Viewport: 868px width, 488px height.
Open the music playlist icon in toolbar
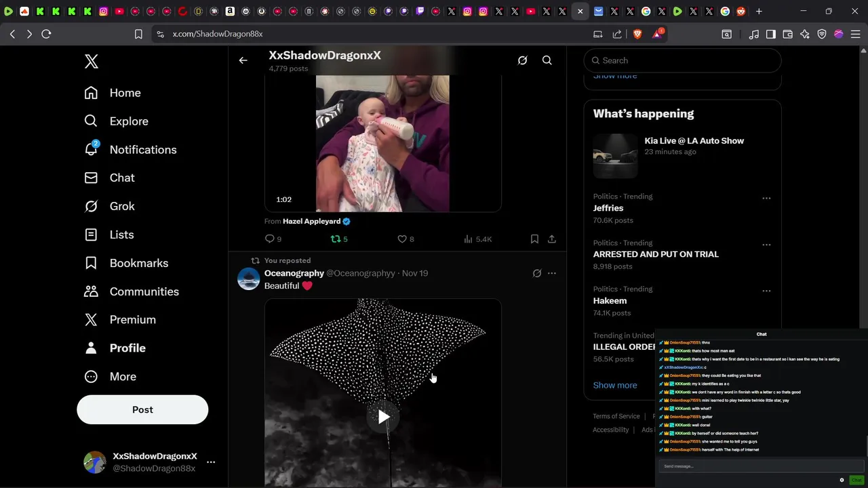[x=754, y=34]
